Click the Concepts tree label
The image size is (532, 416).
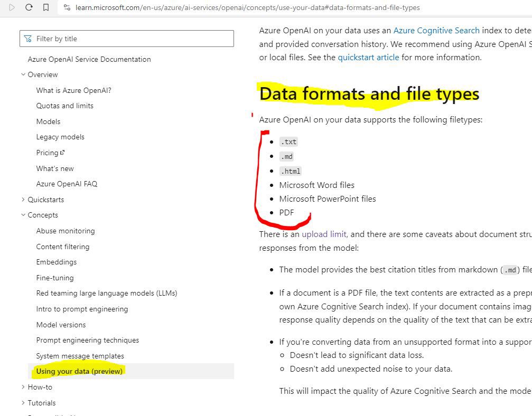coord(43,215)
